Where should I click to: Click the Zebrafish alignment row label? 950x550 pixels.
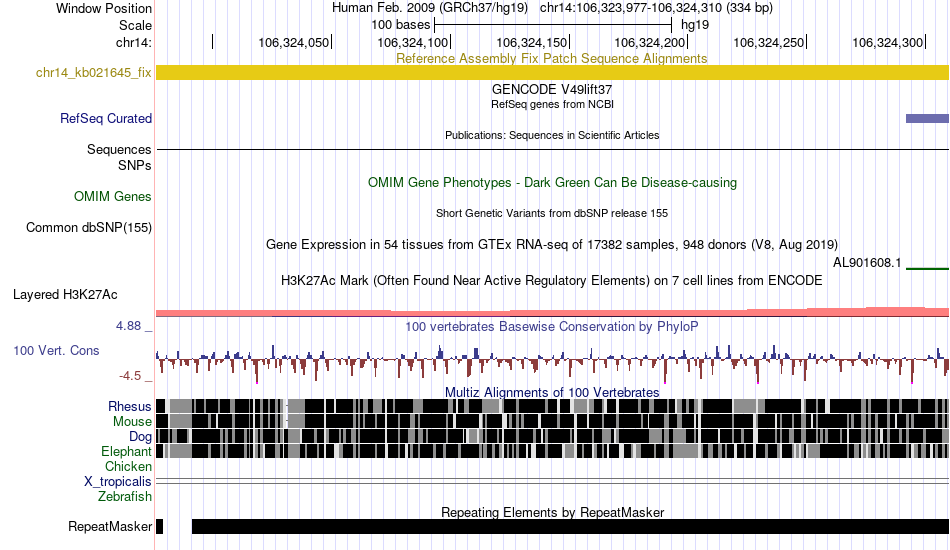point(125,497)
